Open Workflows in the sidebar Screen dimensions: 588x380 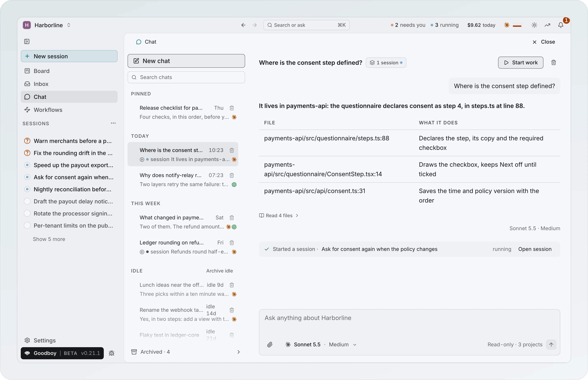[x=69, y=110]
